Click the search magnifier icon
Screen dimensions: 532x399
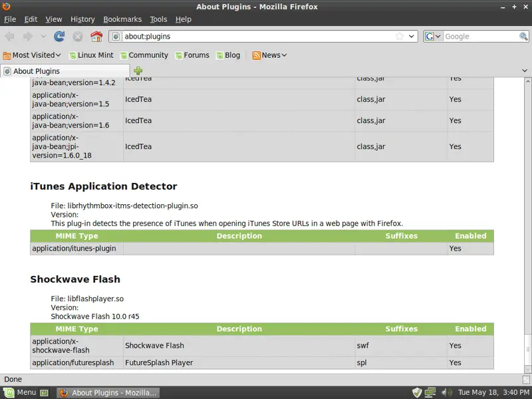coord(525,37)
